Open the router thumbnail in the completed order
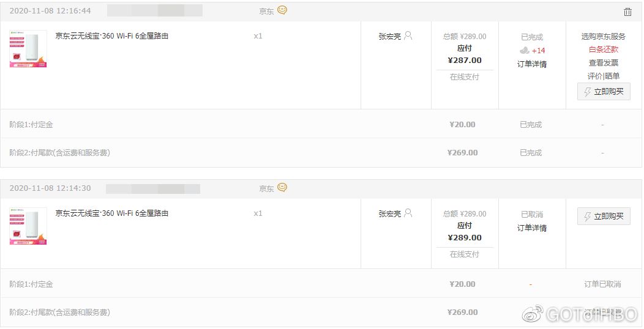Image resolution: width=644 pixels, height=329 pixels. pyautogui.click(x=28, y=48)
